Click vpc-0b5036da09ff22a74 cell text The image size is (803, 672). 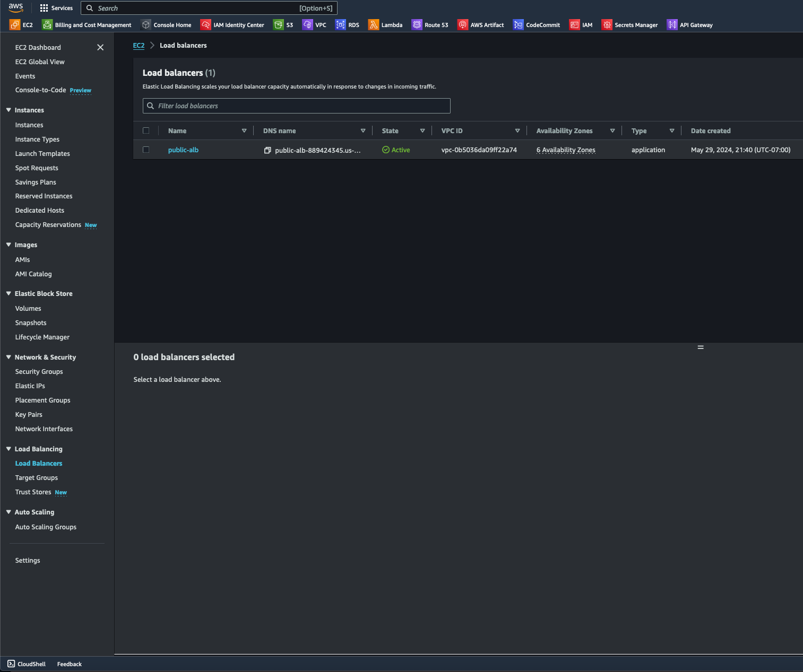pyautogui.click(x=479, y=150)
